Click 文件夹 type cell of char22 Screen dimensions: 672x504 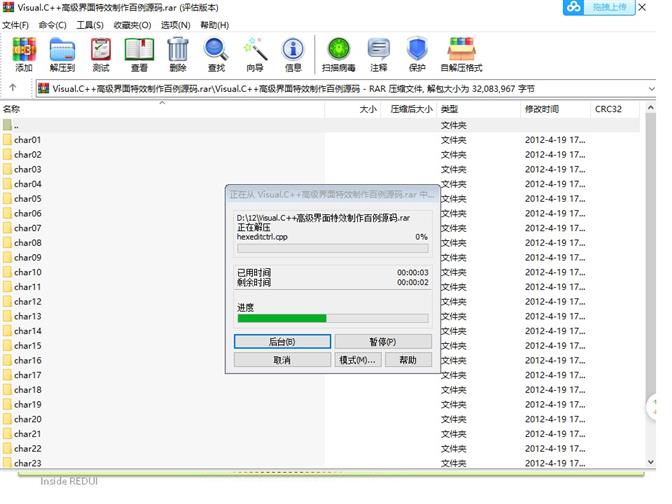453,448
